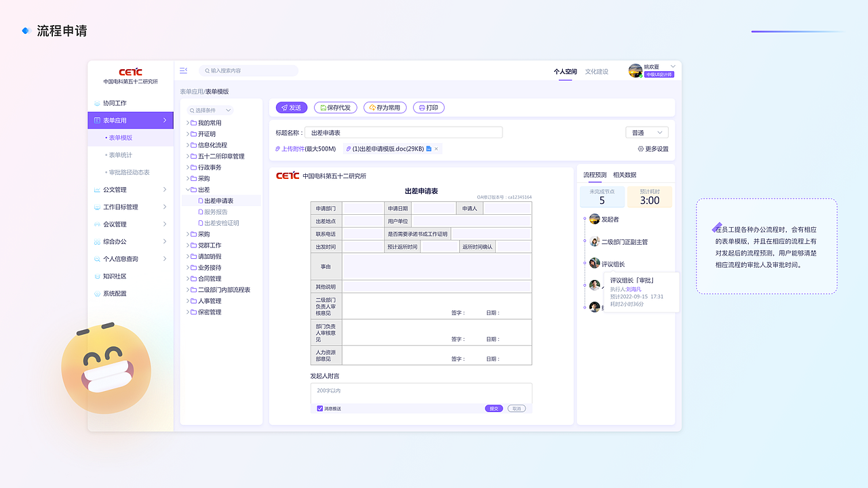This screenshot has height=488, width=868.
Task: Expand the 行政事务 folder
Action: [188, 167]
